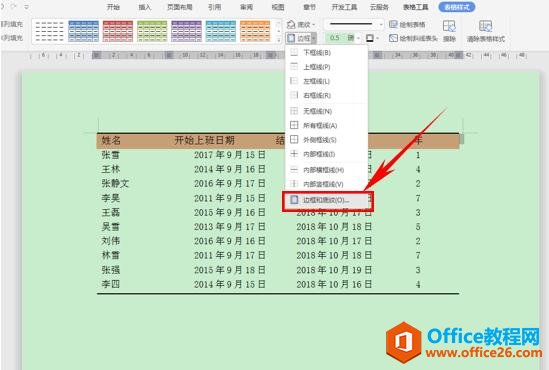Switch to 页面布局 tab
The image size is (549, 370).
click(180, 7)
